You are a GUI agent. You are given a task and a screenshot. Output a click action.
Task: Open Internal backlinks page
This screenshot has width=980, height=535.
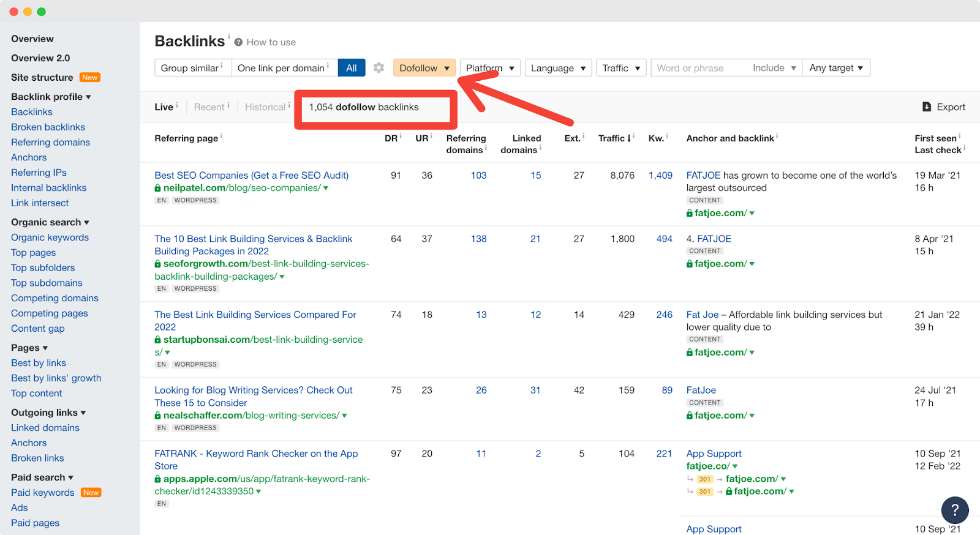(48, 188)
